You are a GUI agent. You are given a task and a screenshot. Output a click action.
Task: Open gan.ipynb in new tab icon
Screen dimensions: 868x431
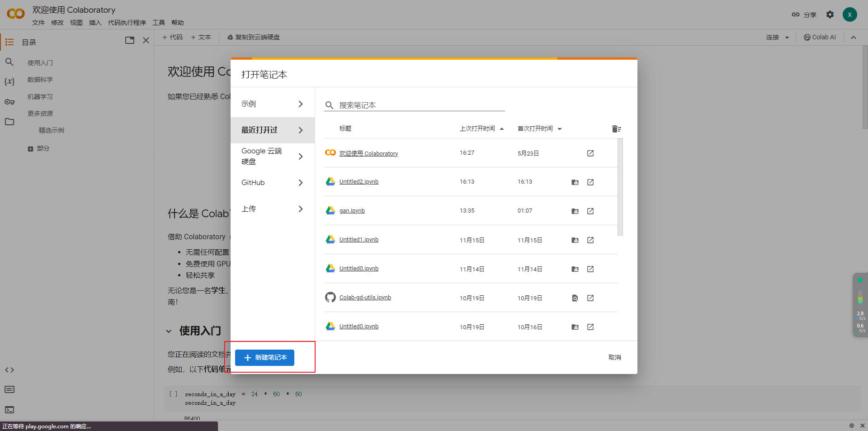[x=590, y=211]
